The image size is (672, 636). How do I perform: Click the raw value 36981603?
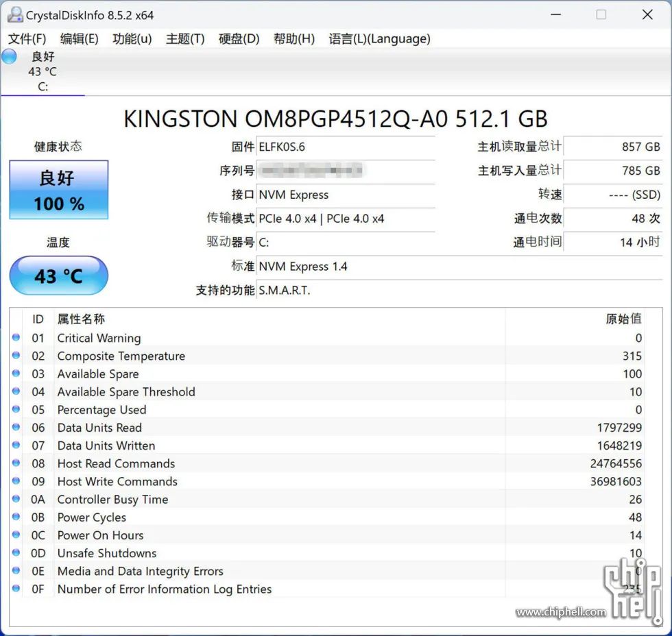click(616, 481)
